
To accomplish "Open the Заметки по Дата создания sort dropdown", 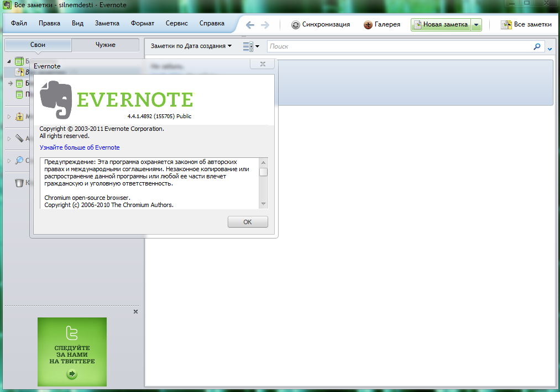I will click(191, 46).
